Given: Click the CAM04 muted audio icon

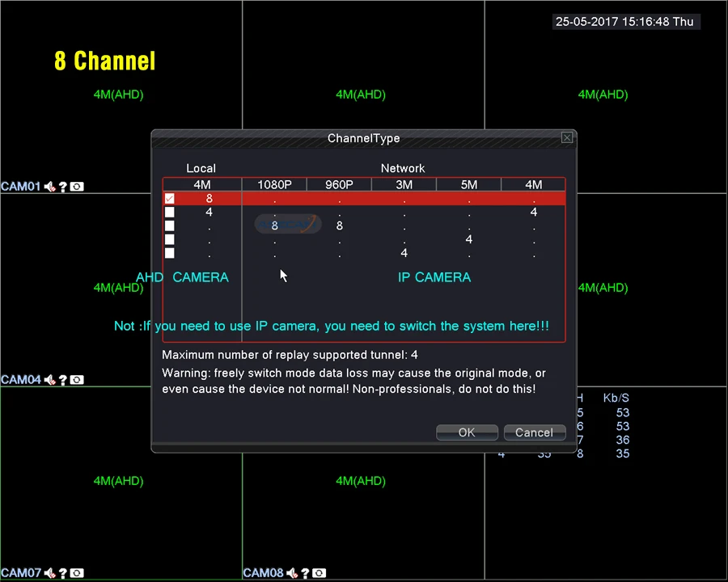Looking at the screenshot, I should point(49,380).
